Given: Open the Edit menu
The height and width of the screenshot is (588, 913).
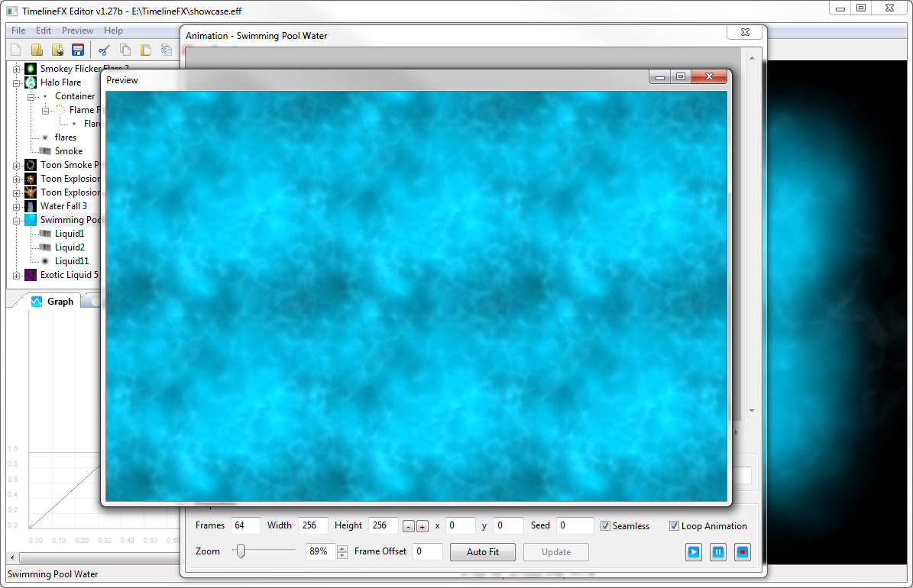Looking at the screenshot, I should [x=43, y=31].
